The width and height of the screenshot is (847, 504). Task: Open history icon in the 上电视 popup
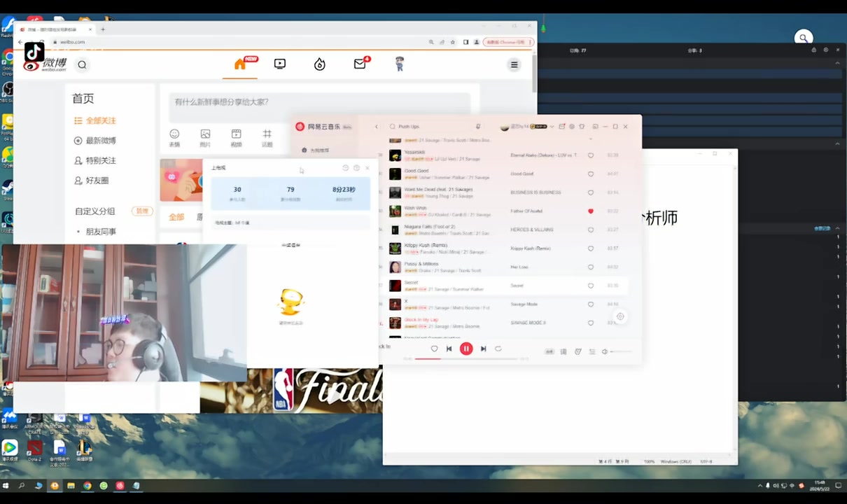point(345,168)
